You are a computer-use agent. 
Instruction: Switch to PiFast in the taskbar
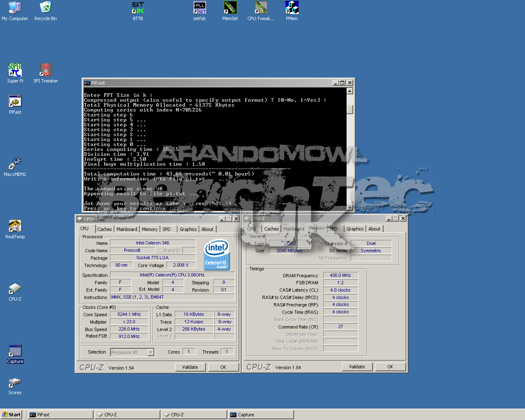(60, 415)
